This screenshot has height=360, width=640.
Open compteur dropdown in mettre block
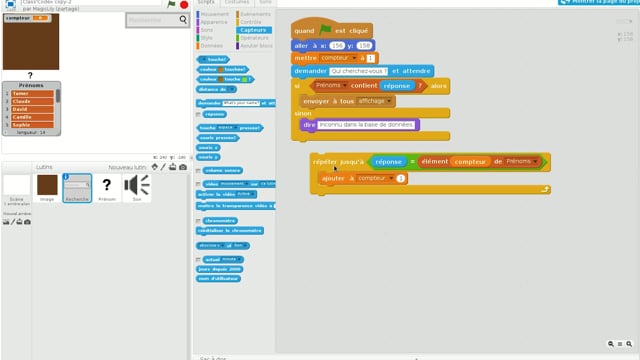click(354, 58)
